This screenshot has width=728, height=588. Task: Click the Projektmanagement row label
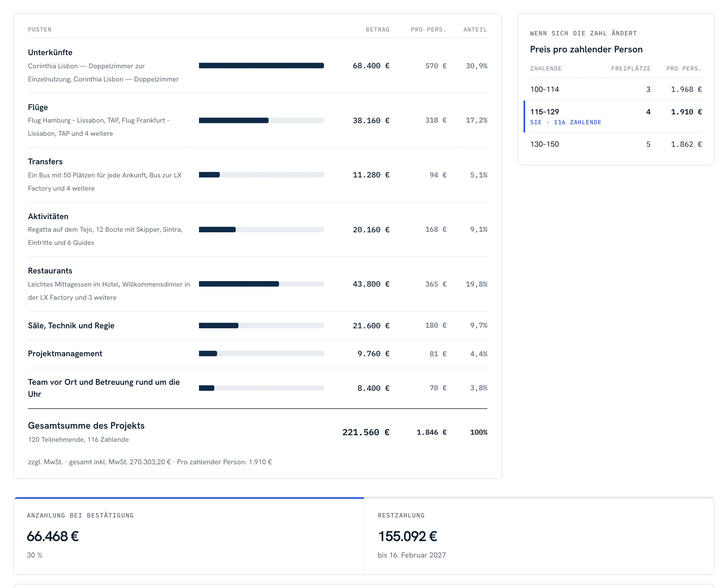[x=65, y=354]
